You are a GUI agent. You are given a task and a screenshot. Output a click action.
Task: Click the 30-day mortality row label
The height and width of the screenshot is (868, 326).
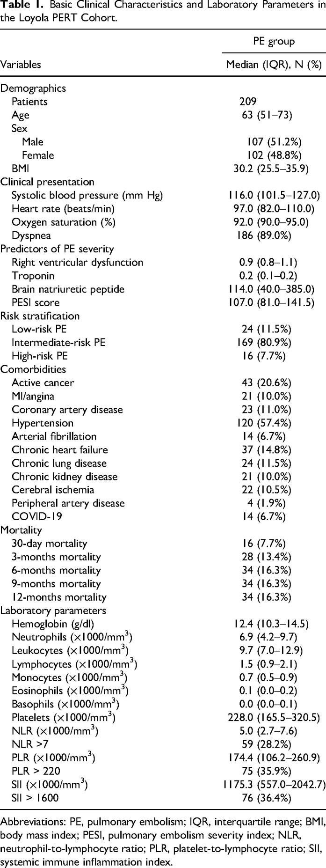(x=50, y=544)
